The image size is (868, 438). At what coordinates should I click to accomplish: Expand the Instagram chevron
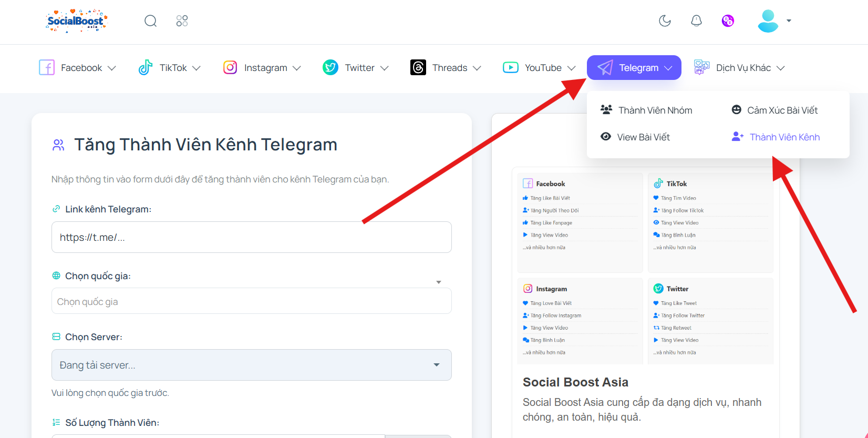point(297,68)
